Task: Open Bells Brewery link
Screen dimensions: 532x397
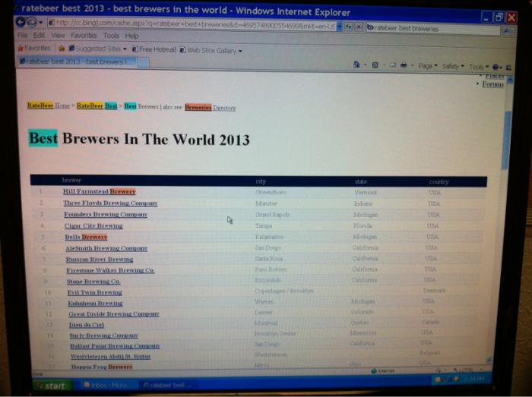Action: click(x=86, y=237)
